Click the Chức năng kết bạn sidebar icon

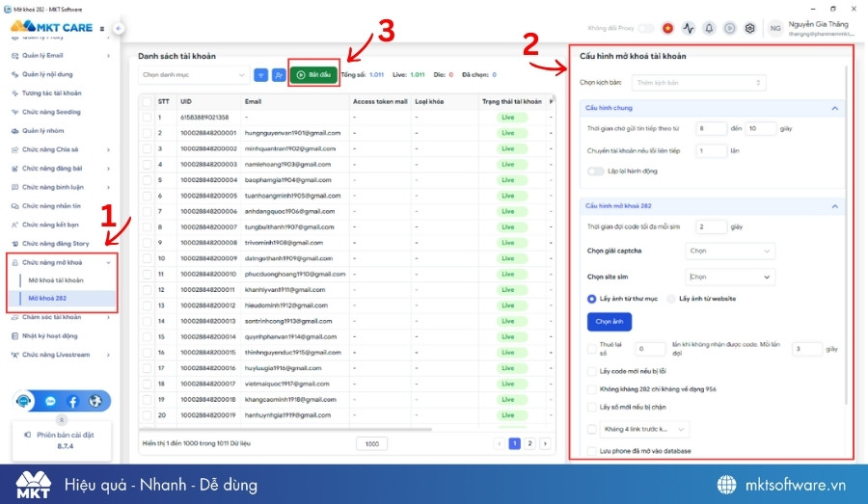14,225
